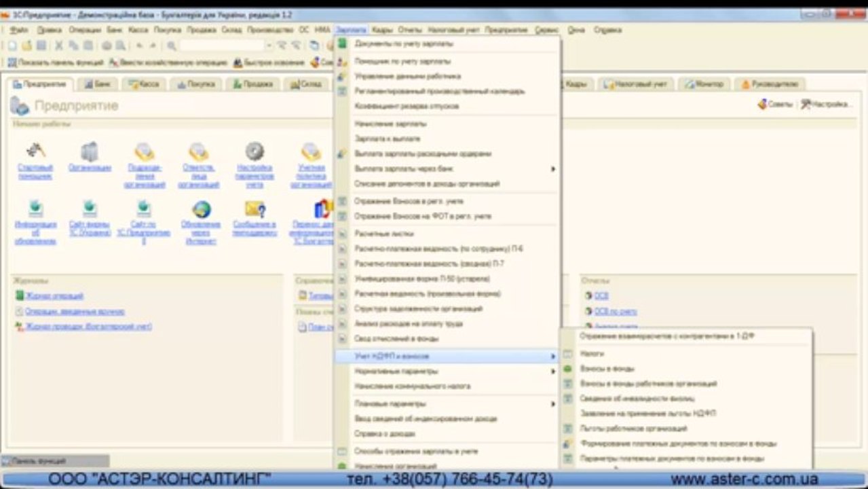Switch to the Руководителю tab
The image size is (868, 489).
(x=772, y=84)
